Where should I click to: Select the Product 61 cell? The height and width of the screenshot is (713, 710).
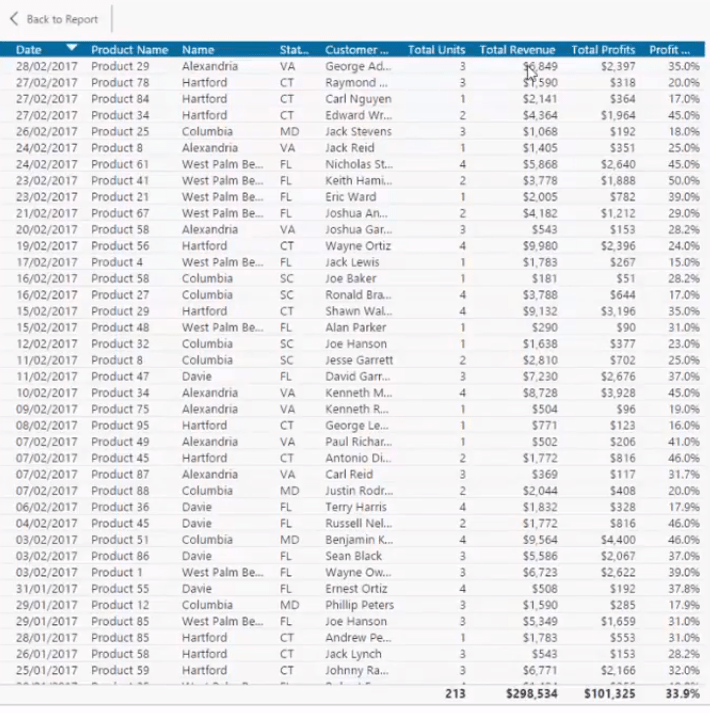[120, 165]
